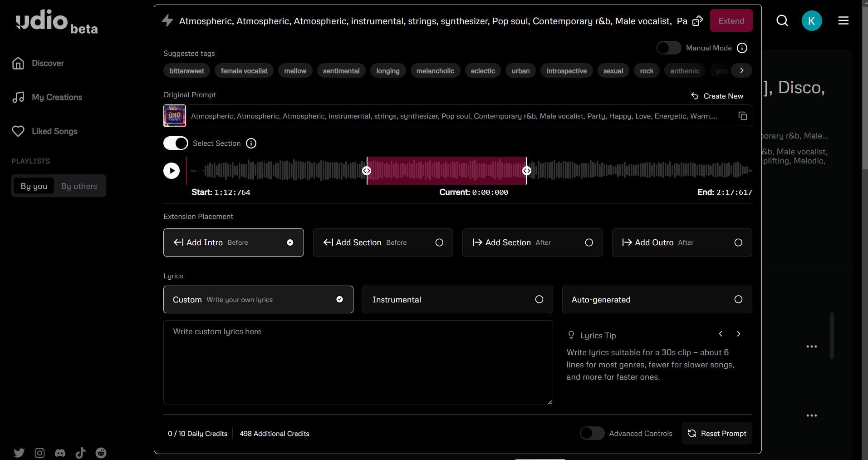The image size is (868, 460).
Task: Click Reset Prompt button
Action: [717, 433]
